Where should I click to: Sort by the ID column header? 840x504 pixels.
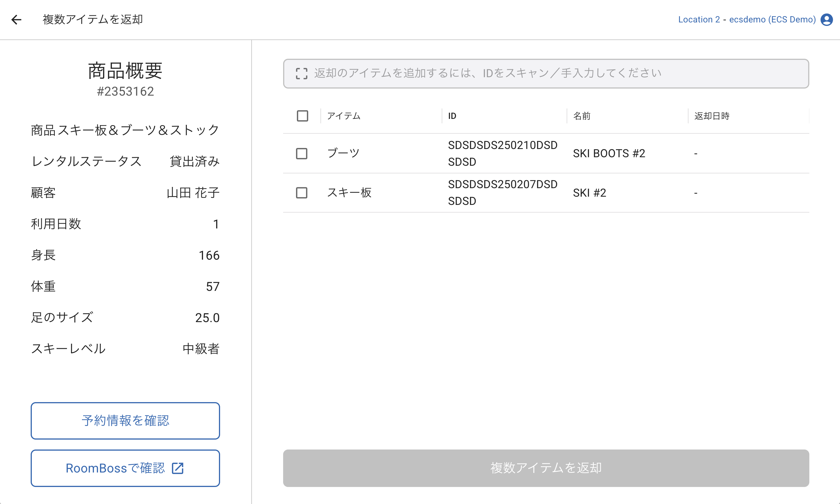tap(452, 116)
